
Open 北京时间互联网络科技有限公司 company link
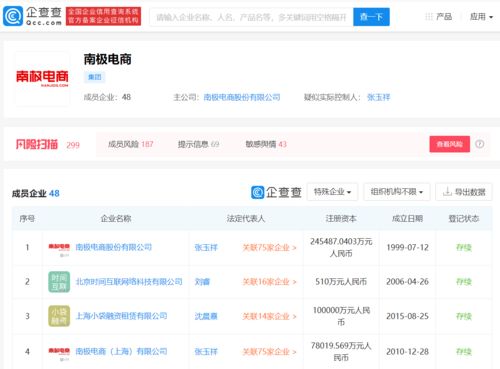tap(129, 282)
